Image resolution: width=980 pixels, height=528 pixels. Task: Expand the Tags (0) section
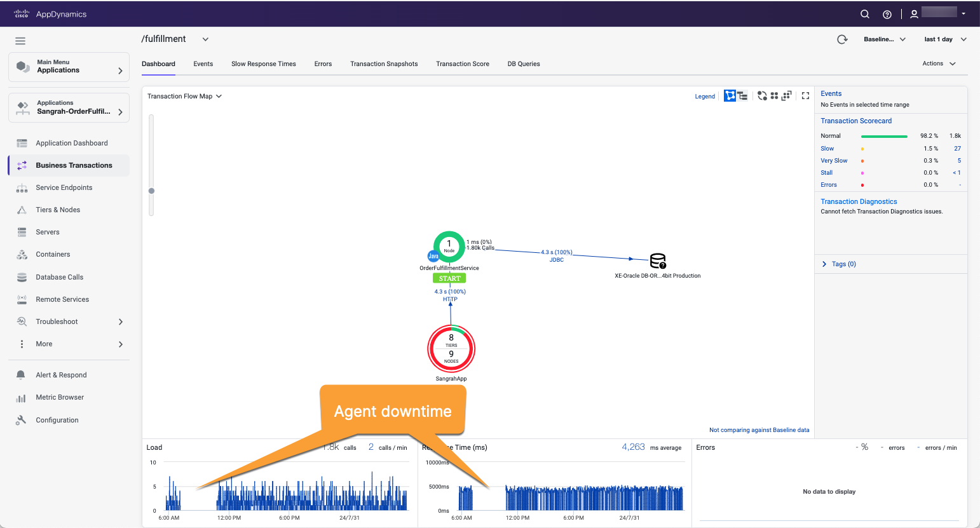[x=824, y=264]
